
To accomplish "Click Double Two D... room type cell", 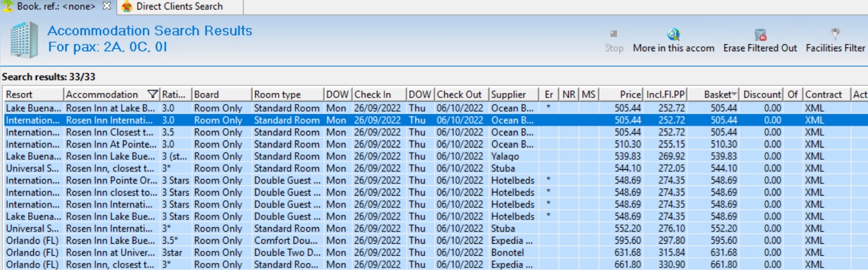I will coord(287,253).
